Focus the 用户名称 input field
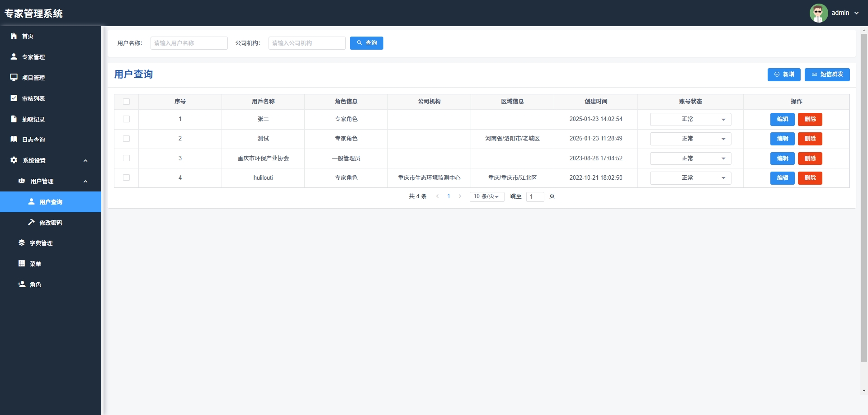Viewport: 868px width, 415px height. point(189,43)
